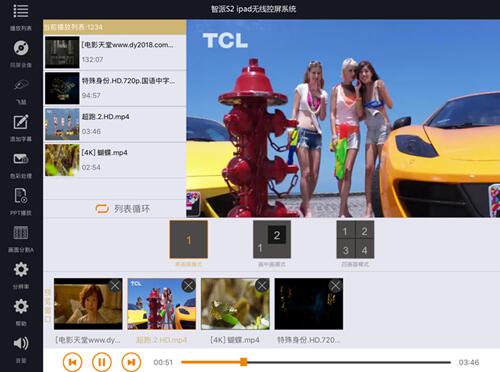Toggle the list loop playback mode
Screen dimensions: 500x372
[123, 209]
